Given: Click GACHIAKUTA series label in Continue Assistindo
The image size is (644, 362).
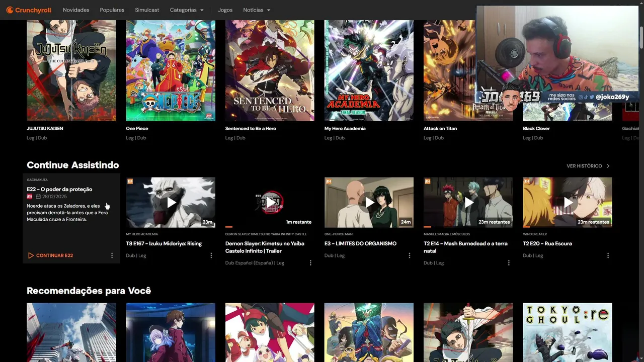Looking at the screenshot, I should coord(37,180).
